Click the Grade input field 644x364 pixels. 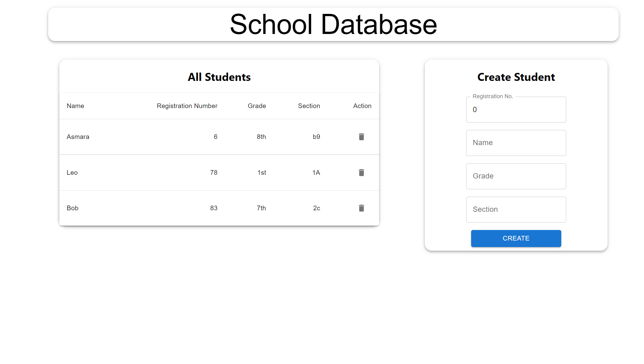tap(516, 176)
